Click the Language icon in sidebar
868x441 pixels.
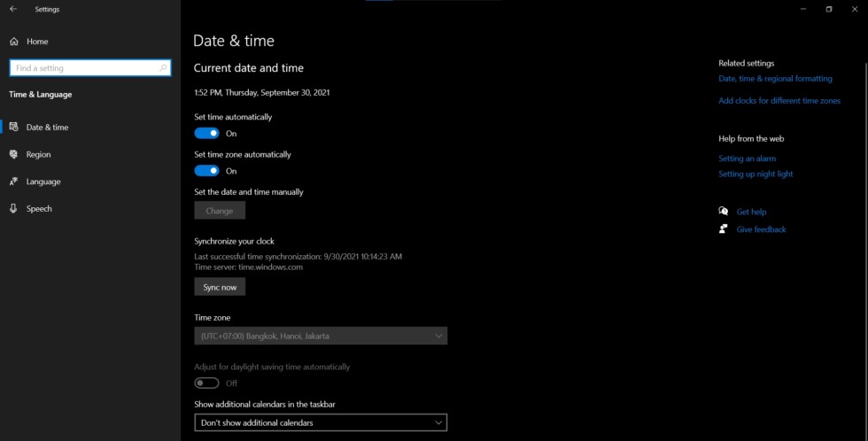(14, 182)
